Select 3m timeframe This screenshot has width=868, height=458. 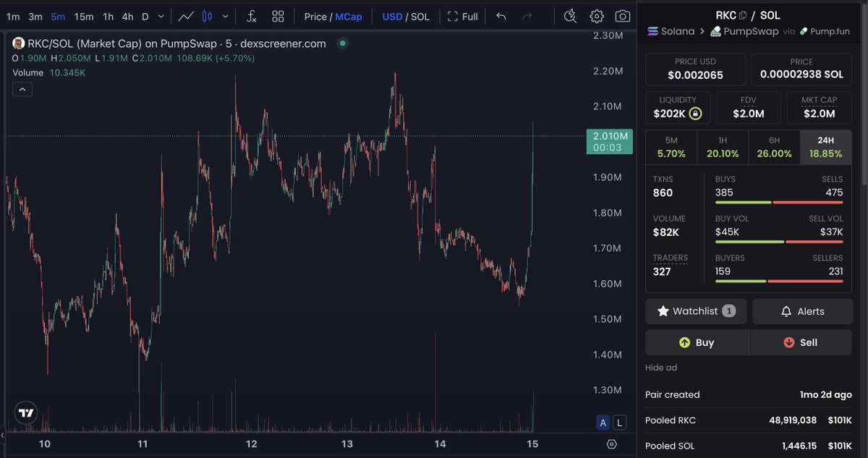tap(35, 16)
